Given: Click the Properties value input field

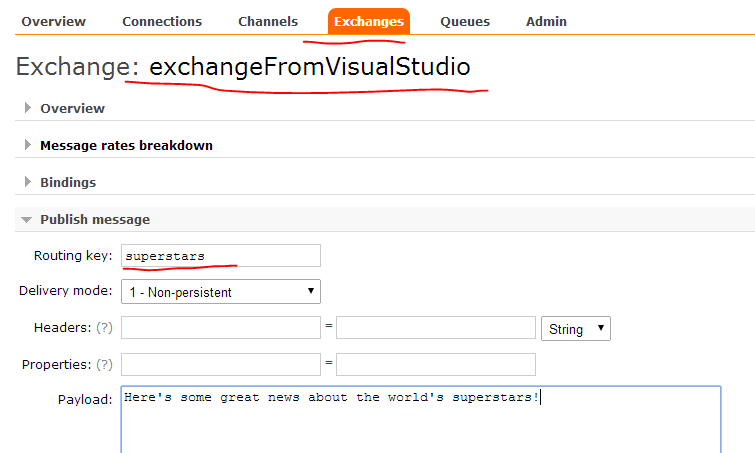Looking at the screenshot, I should [435, 364].
